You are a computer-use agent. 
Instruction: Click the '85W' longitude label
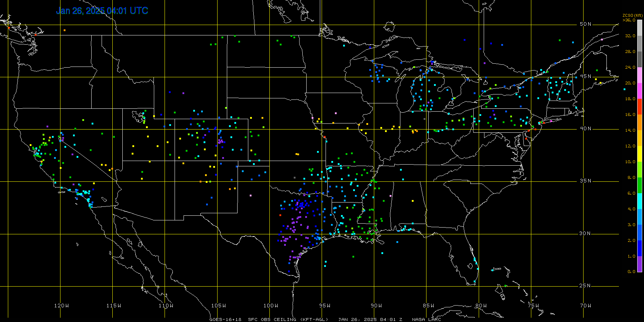coord(429,306)
